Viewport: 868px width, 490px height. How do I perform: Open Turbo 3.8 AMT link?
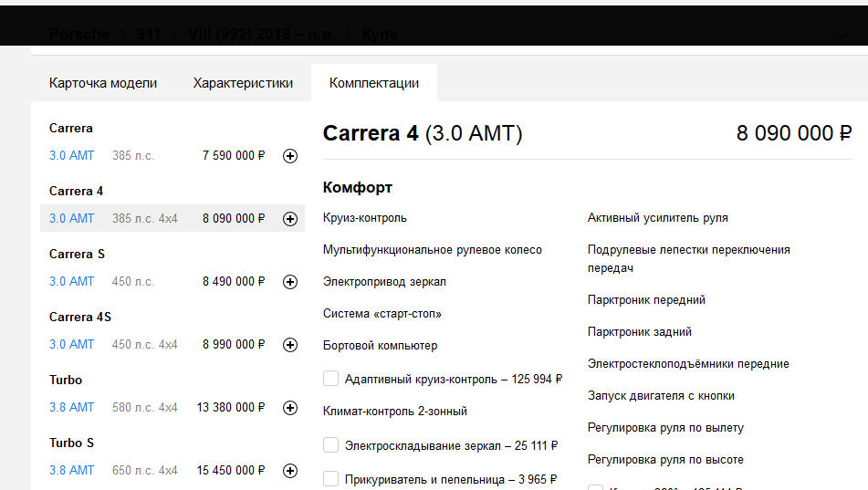coord(72,408)
